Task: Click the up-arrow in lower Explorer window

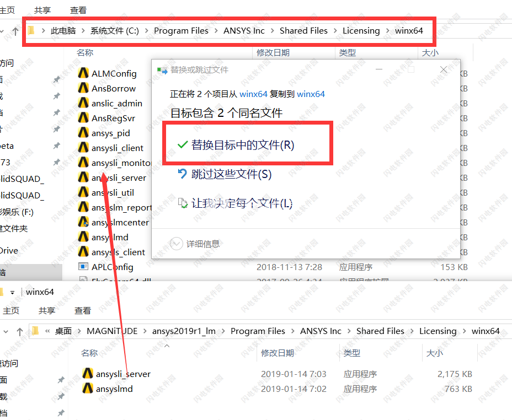Action: [x=20, y=332]
